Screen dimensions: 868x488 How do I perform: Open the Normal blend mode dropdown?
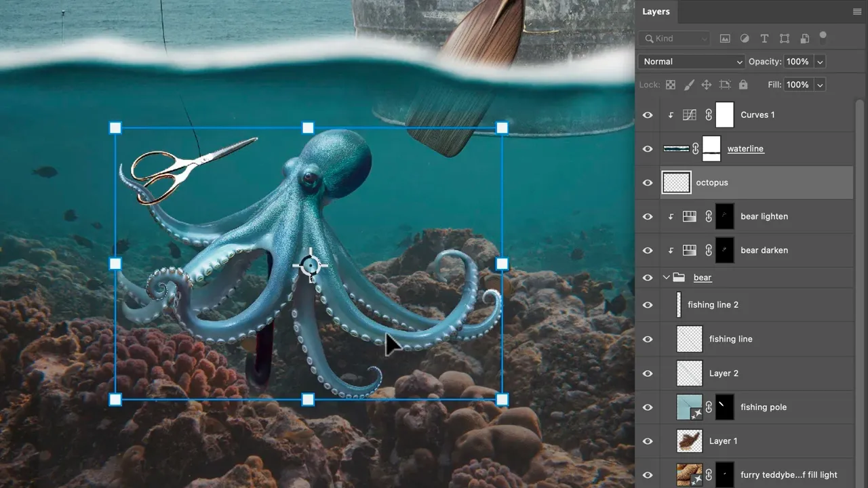[x=692, y=62]
